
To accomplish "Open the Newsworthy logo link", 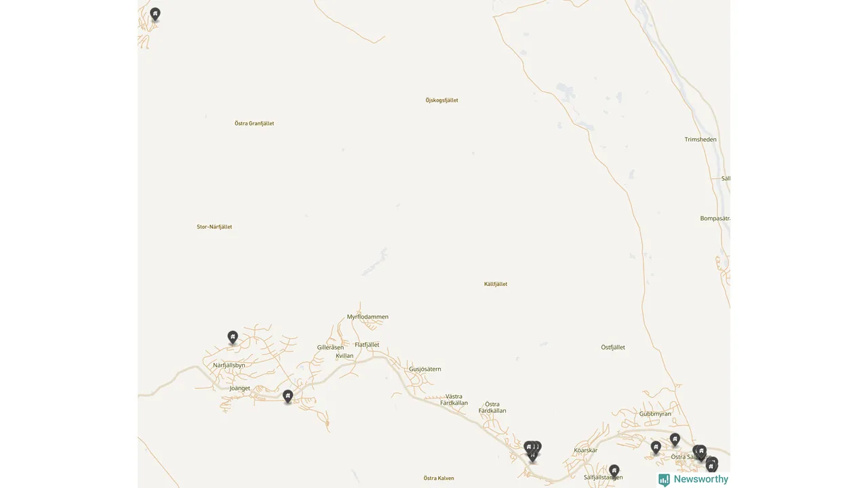I will 694,479.
